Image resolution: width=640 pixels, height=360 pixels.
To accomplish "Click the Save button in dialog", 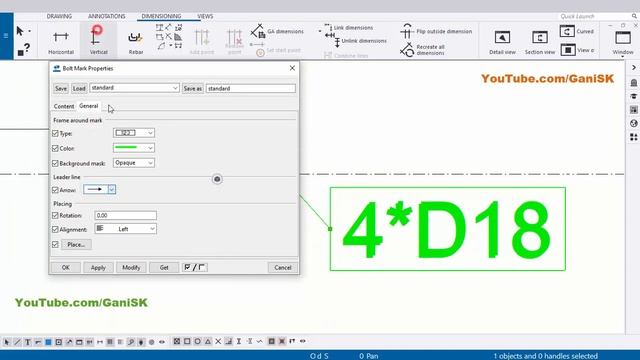I will tap(61, 89).
